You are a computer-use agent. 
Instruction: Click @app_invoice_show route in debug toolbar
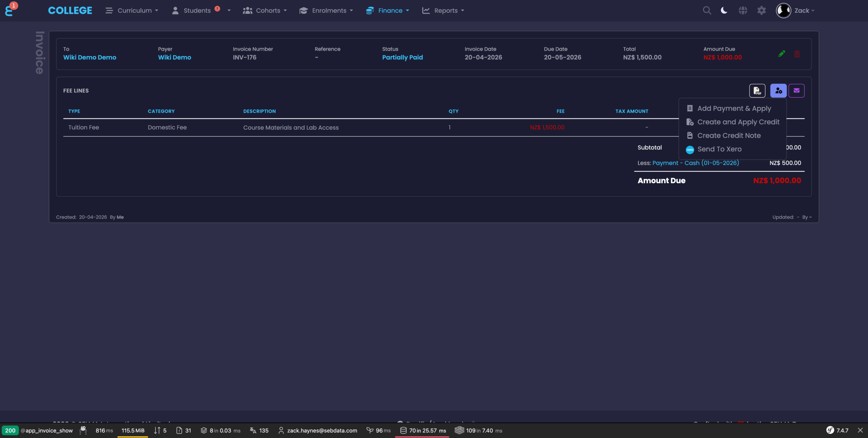pos(47,431)
